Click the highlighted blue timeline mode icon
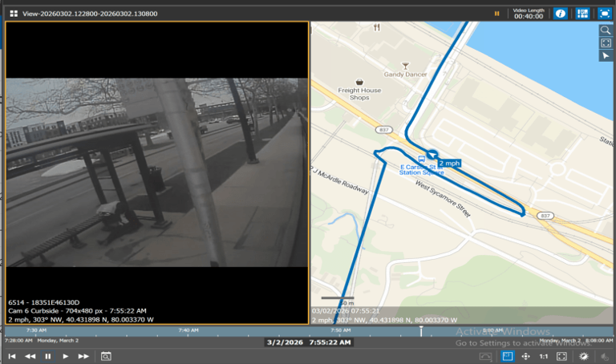 click(508, 356)
